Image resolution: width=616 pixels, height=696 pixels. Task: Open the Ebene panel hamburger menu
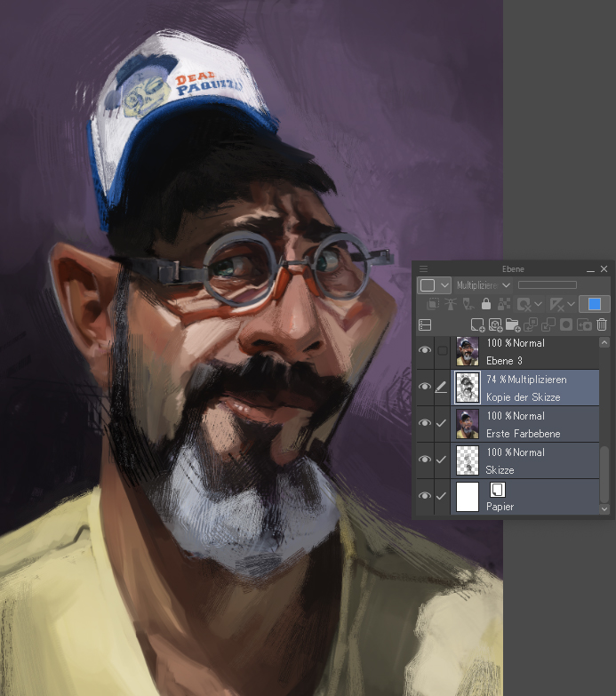(423, 268)
